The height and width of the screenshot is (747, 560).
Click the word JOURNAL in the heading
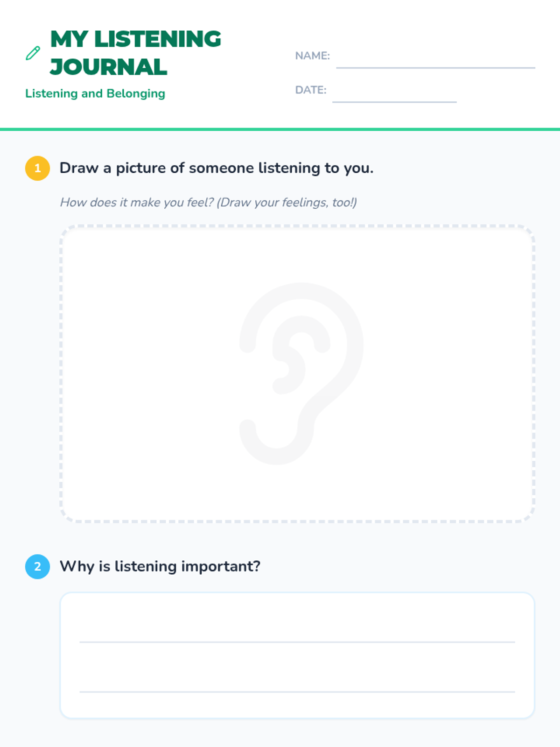point(108,67)
